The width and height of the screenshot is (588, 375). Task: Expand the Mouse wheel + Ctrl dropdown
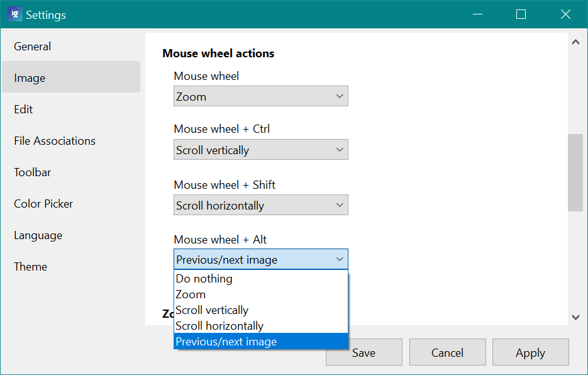(x=260, y=150)
